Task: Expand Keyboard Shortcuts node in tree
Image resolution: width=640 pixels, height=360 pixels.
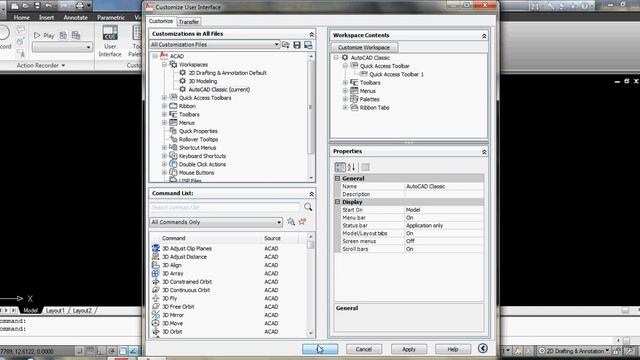Action: (x=164, y=156)
